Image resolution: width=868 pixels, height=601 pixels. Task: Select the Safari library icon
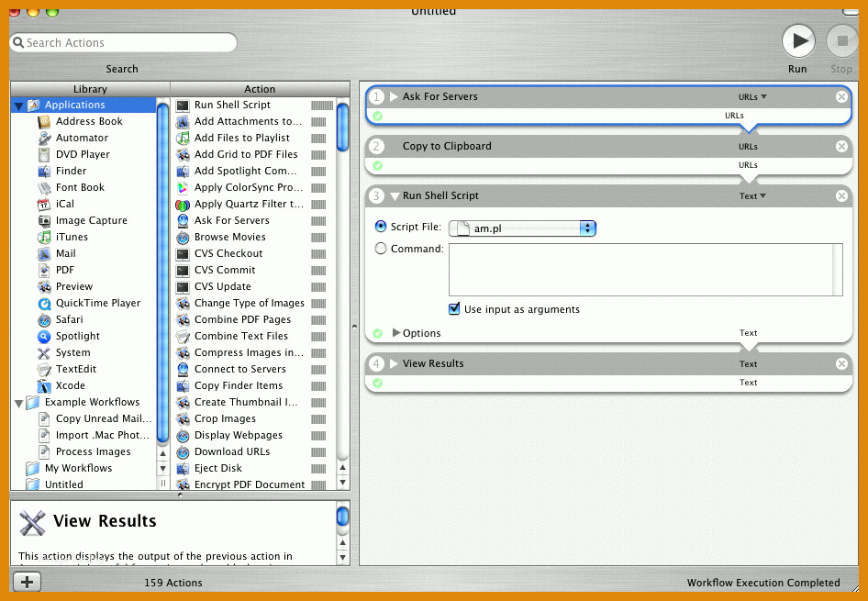pos(44,320)
